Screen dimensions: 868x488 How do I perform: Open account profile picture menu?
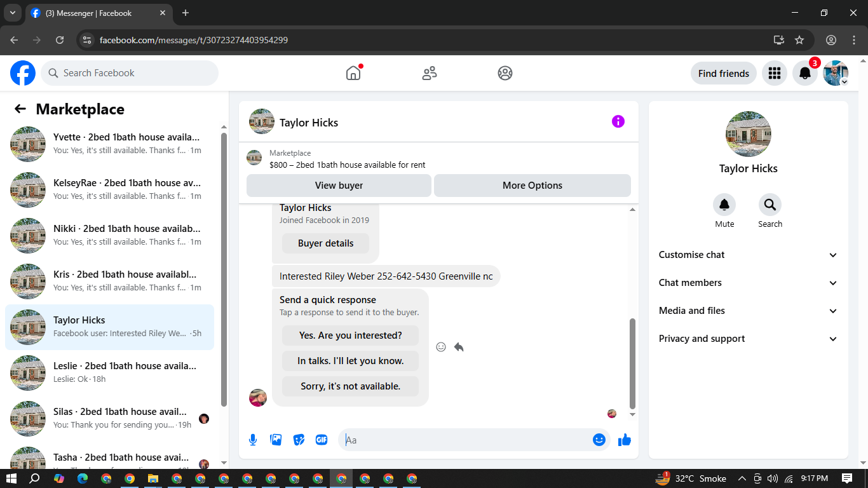point(836,73)
